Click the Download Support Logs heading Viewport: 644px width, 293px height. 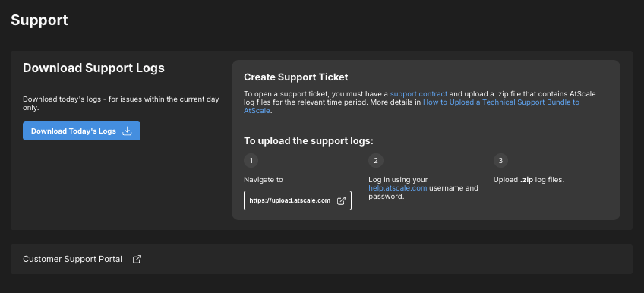(93, 68)
